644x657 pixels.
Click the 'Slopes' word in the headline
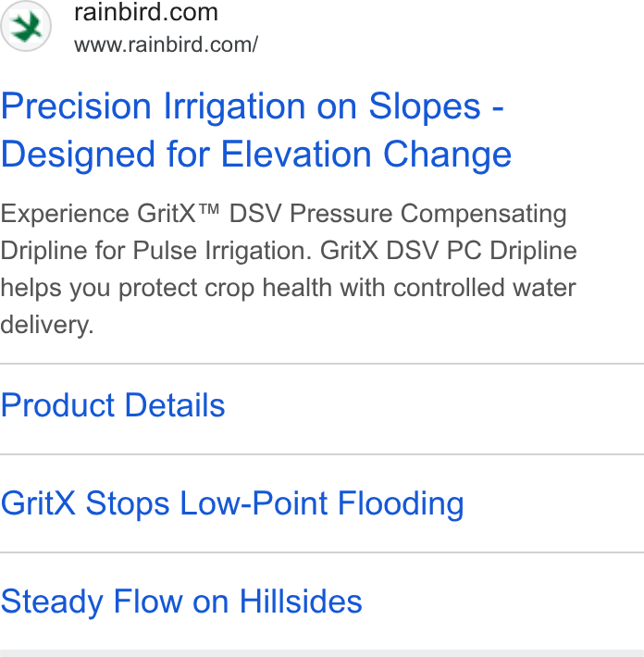tap(424, 106)
